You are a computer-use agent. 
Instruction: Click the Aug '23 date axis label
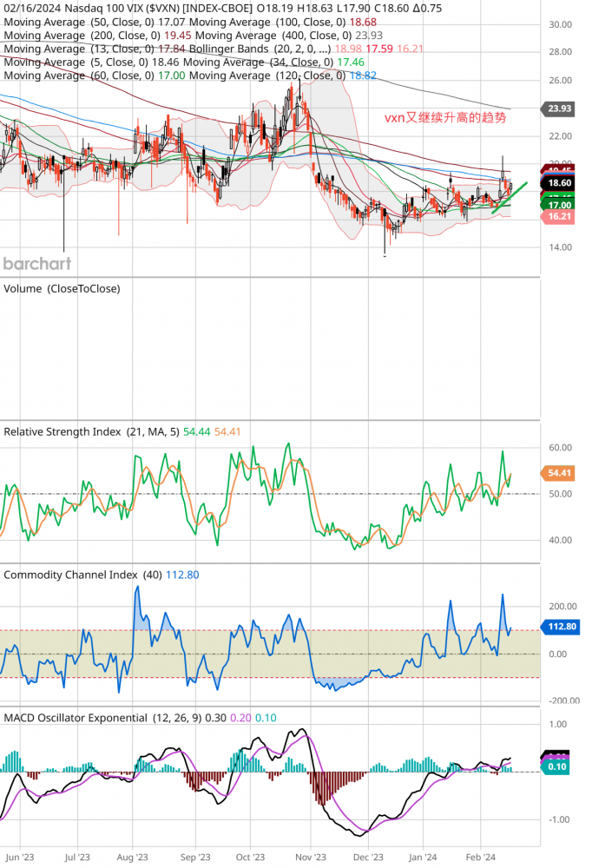132,857
